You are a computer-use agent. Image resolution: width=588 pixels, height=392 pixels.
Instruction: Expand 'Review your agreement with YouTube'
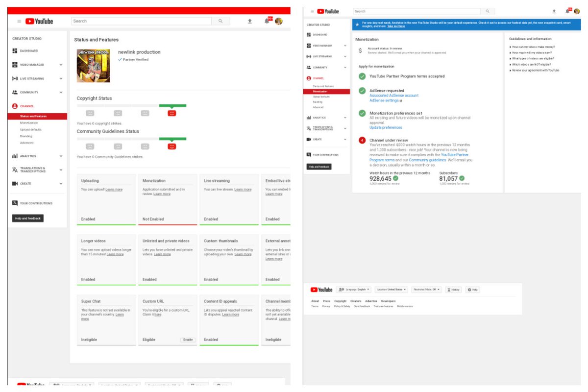(x=534, y=70)
